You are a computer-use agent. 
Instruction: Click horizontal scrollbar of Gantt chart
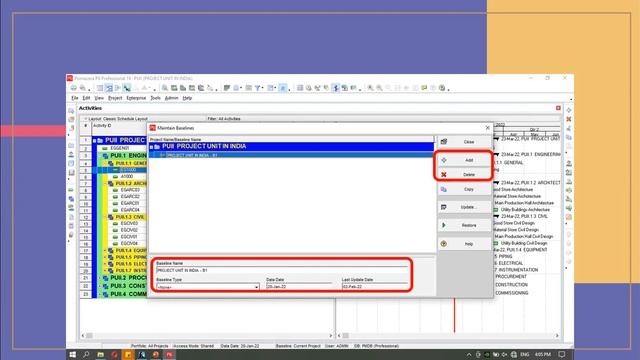coord(448,336)
